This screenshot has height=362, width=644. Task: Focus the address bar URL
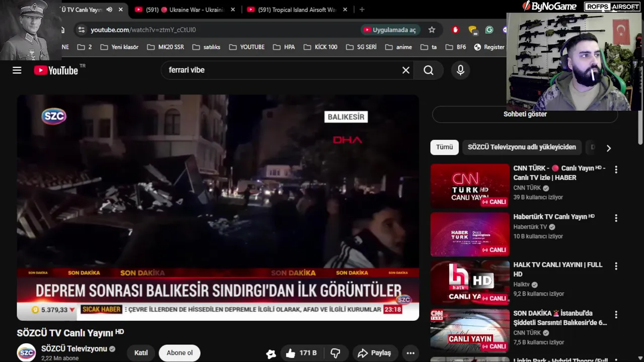click(221, 30)
